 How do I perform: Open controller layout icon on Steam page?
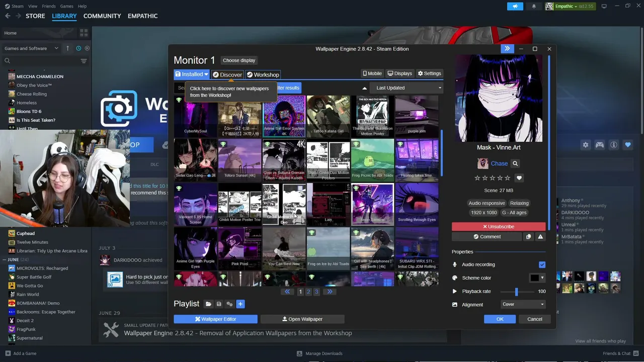click(600, 145)
